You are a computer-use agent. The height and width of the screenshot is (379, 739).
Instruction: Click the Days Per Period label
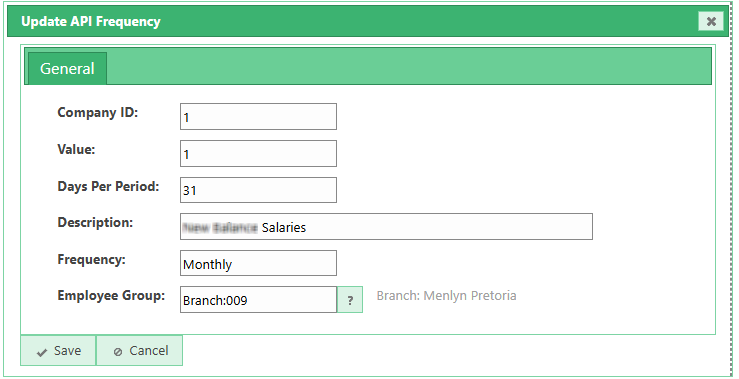108,186
